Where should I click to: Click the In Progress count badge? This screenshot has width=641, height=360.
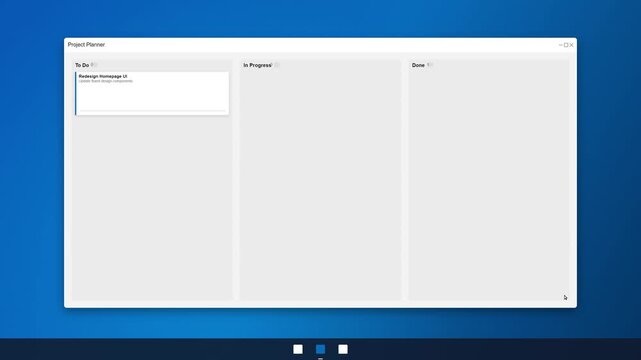coord(276,65)
